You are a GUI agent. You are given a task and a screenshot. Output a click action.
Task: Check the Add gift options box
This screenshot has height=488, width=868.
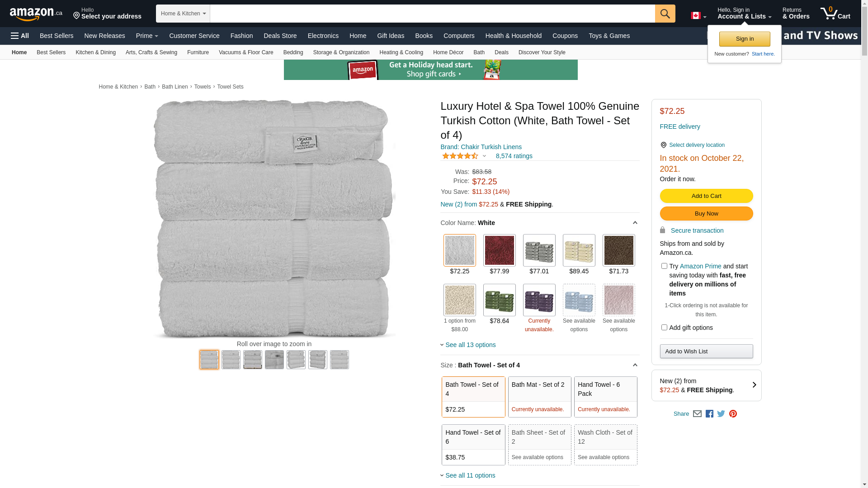point(664,328)
